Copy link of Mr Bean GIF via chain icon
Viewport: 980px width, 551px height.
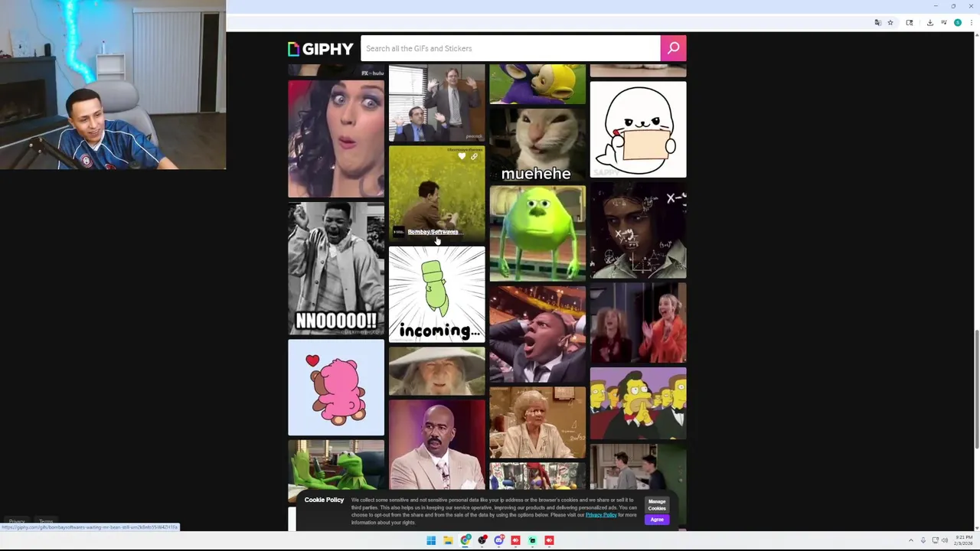[474, 156]
